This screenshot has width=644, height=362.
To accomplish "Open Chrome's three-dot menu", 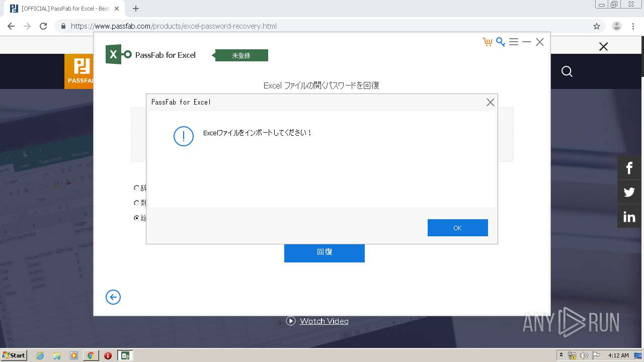I will [x=633, y=26].
